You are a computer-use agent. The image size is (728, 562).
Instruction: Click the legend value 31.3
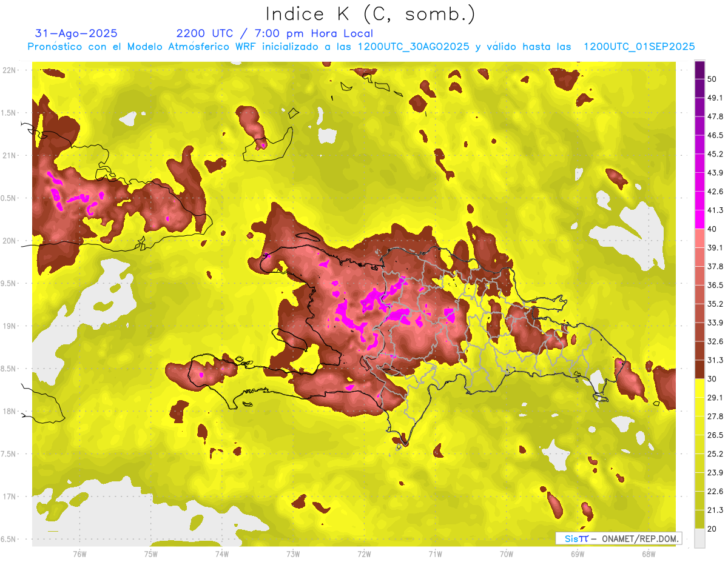(715, 360)
